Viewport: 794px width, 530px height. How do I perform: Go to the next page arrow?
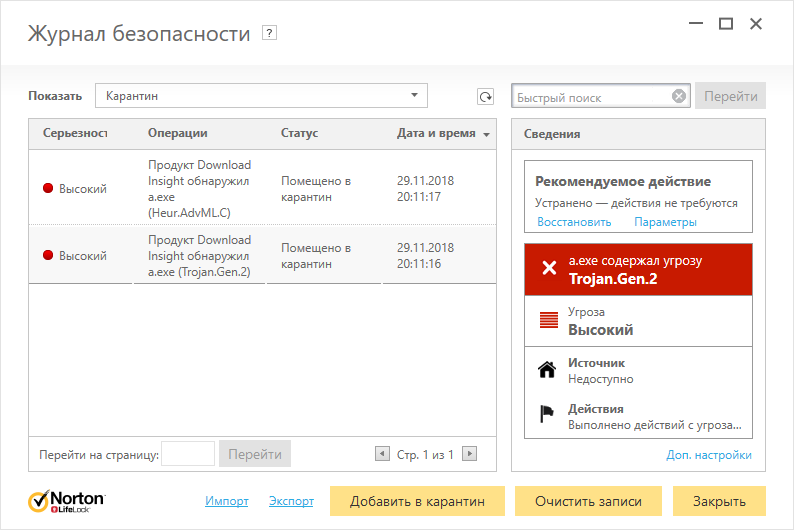pos(469,454)
